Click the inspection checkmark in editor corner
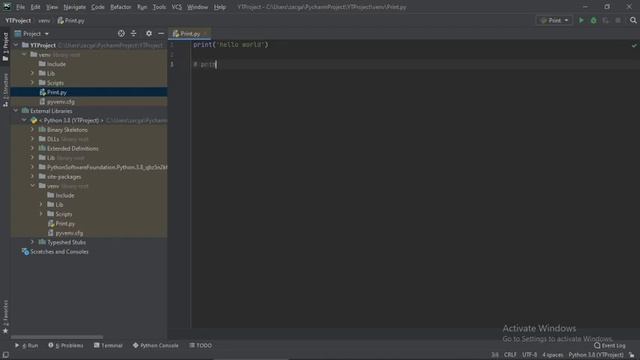 (634, 46)
